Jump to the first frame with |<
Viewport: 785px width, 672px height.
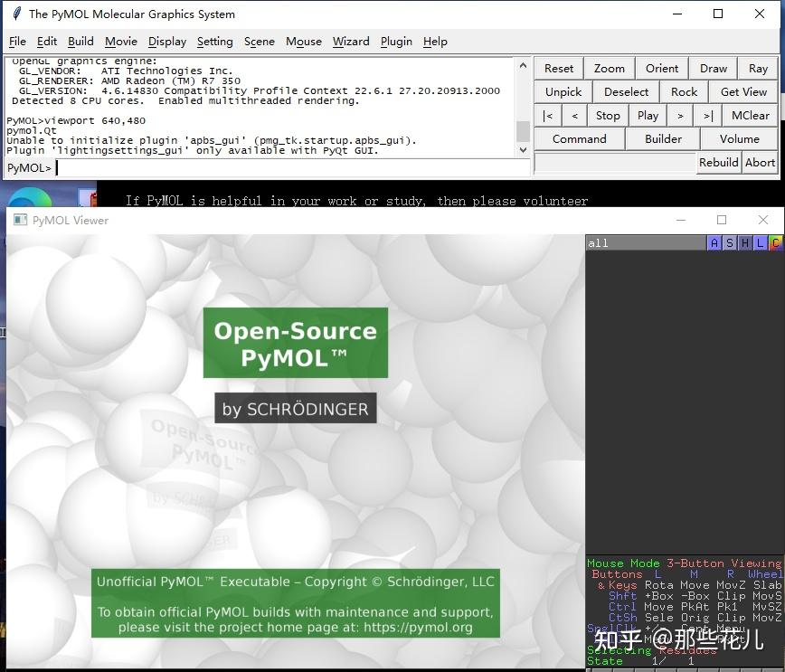[x=547, y=115]
